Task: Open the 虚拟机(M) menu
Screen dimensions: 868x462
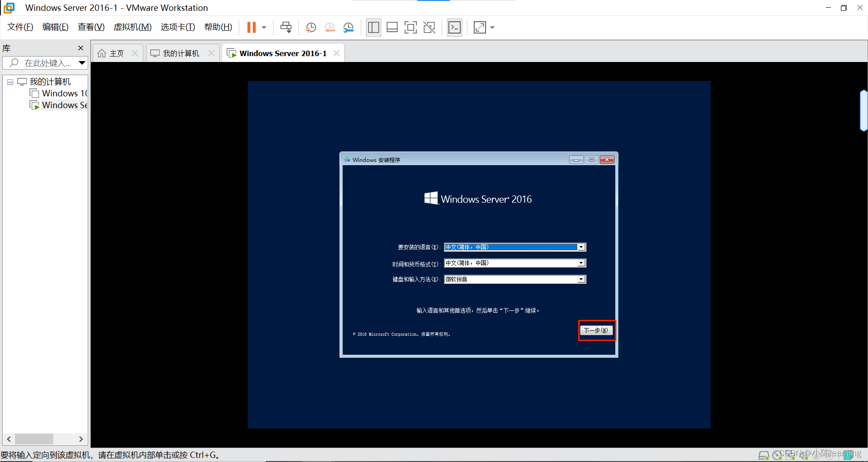Action: point(132,27)
